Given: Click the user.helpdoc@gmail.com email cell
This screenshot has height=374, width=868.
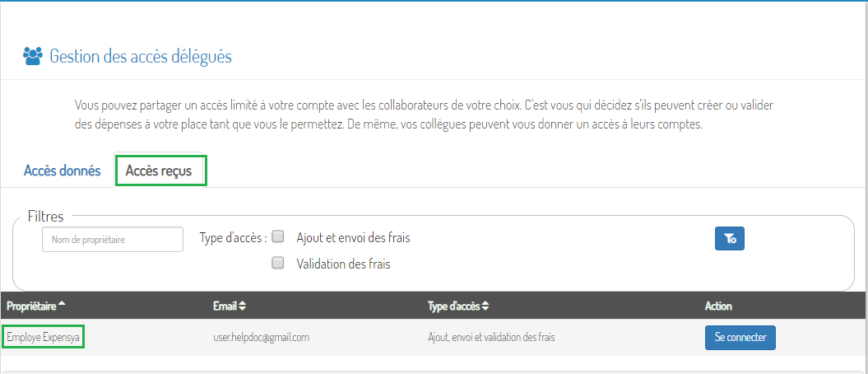Looking at the screenshot, I should pos(262,337).
